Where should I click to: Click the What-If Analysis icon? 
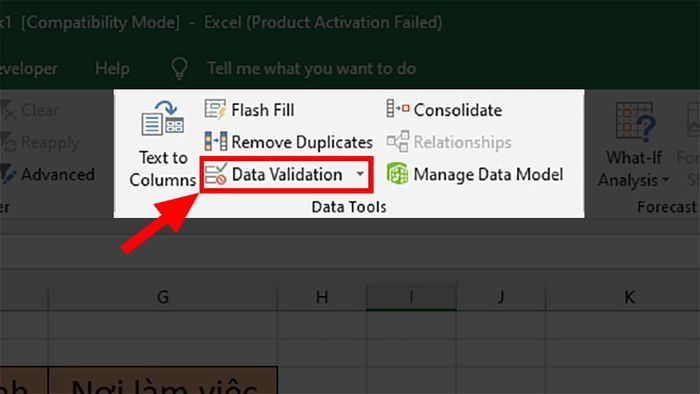634,121
